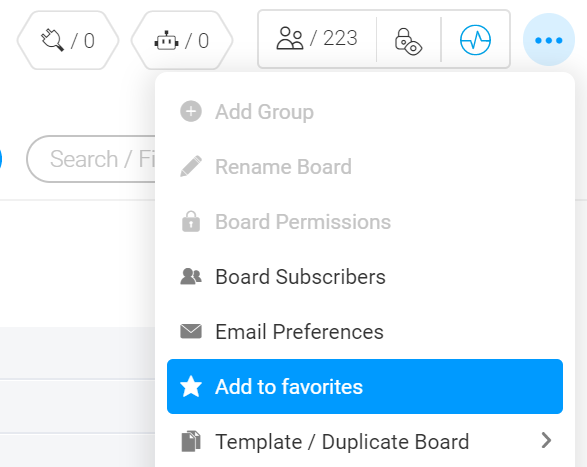Click the pencil icon for Rename Board
Screen dimensions: 587x467
point(191,166)
